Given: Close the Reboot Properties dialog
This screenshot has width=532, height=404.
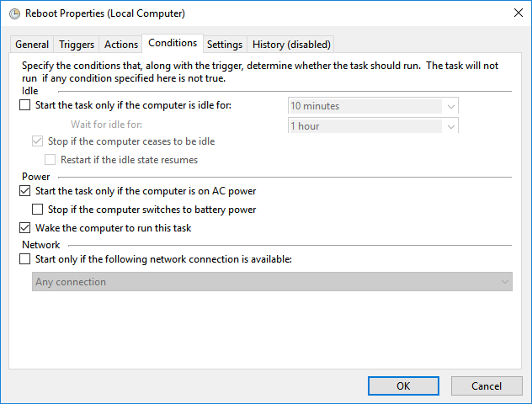Looking at the screenshot, I should point(515,13).
